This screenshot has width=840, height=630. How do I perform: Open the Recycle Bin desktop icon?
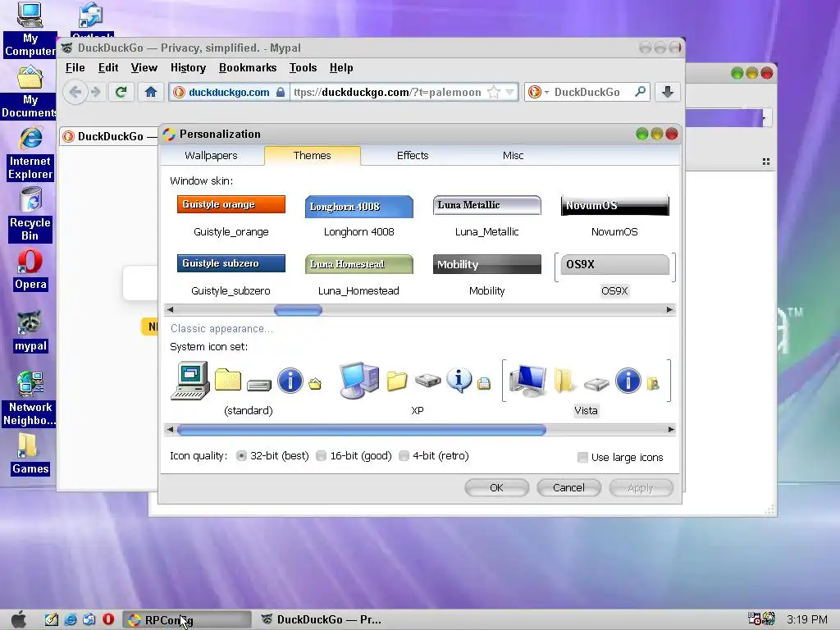point(30,214)
